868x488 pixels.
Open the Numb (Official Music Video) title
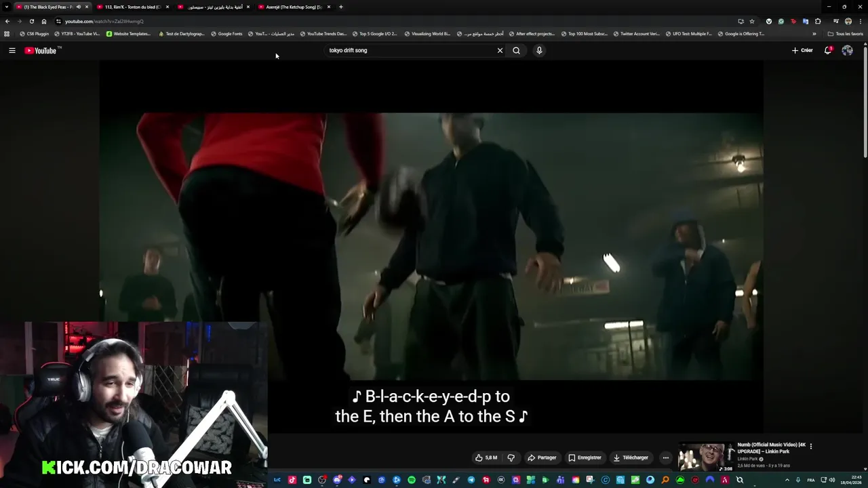[x=772, y=448]
